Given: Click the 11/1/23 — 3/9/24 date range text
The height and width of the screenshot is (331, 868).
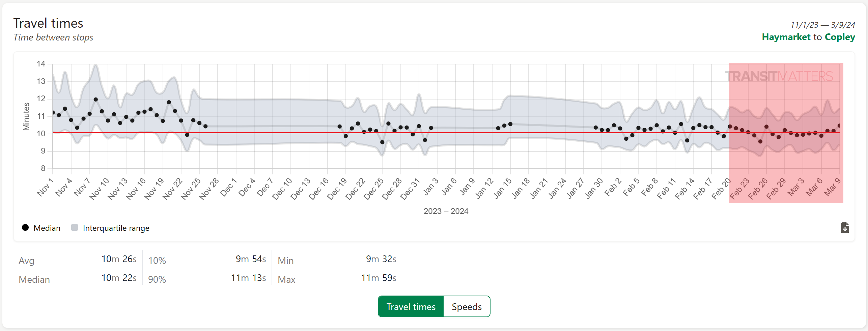Looking at the screenshot, I should [822, 25].
